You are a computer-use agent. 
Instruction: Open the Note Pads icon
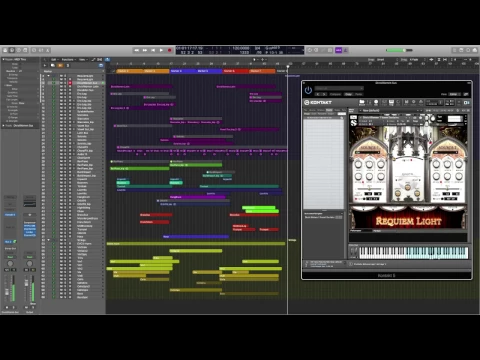click(x=461, y=50)
